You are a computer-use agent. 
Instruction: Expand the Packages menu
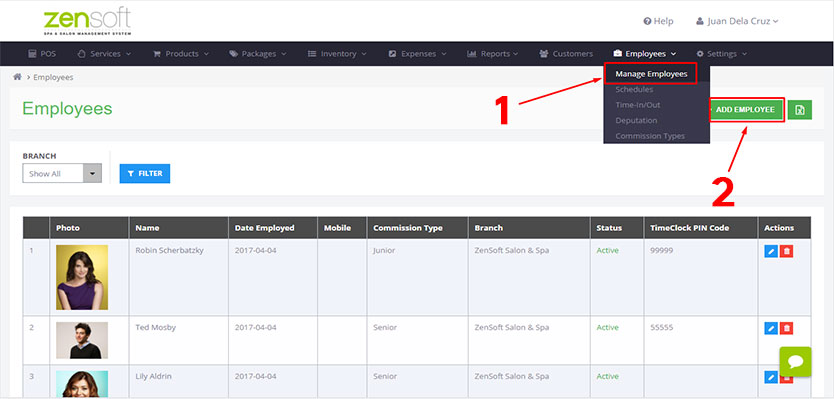[x=258, y=54]
